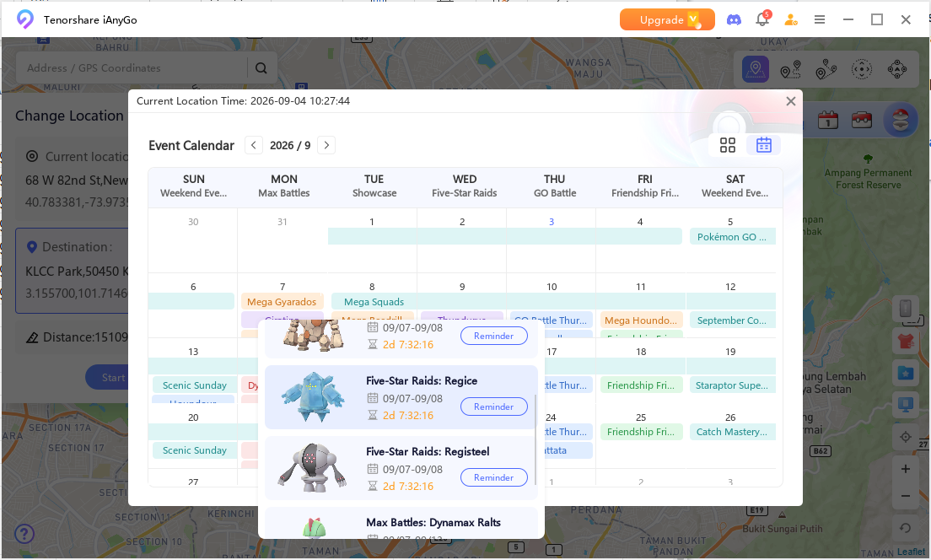Image resolution: width=931 pixels, height=560 pixels.
Task: Click the Tenorshare iAnyGo logo
Action: click(x=24, y=19)
